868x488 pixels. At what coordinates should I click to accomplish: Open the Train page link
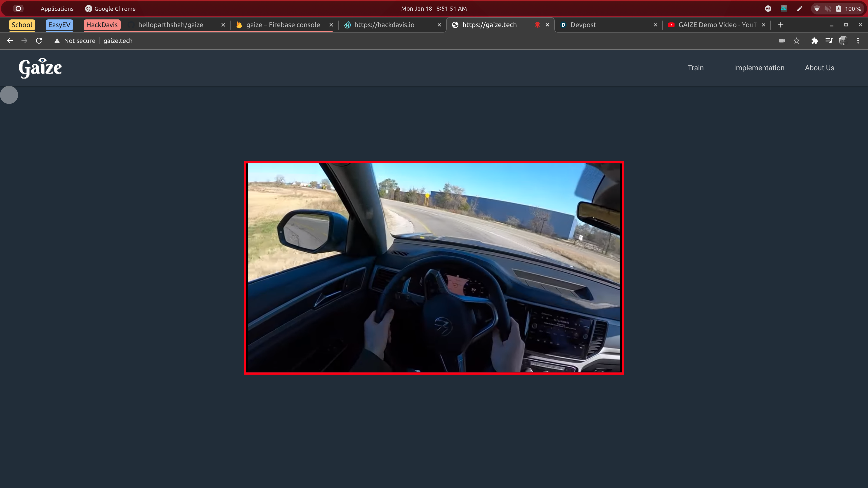click(x=696, y=68)
